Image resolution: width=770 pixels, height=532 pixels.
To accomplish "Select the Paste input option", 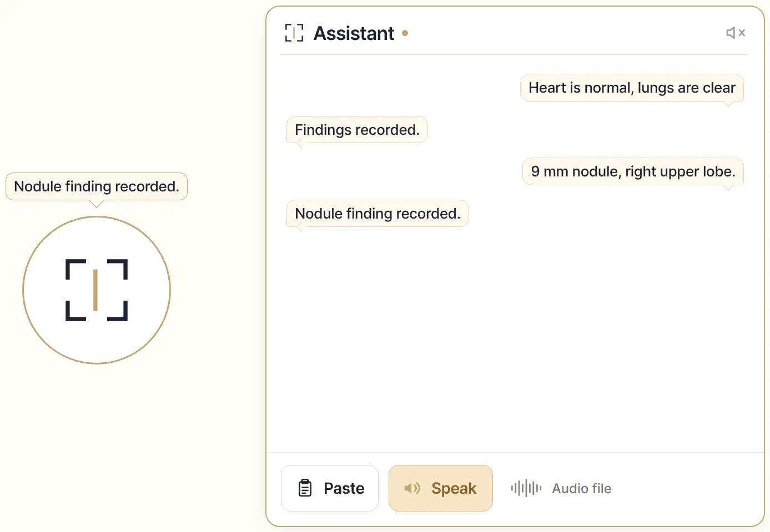I will [x=330, y=488].
